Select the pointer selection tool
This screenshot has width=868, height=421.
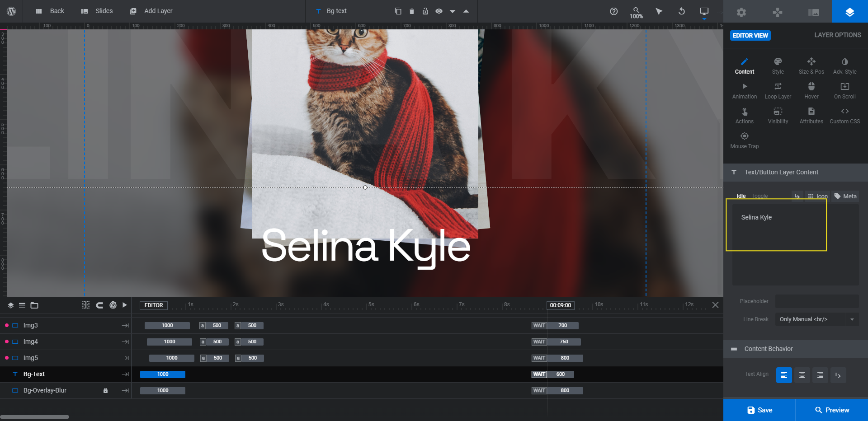(x=659, y=11)
